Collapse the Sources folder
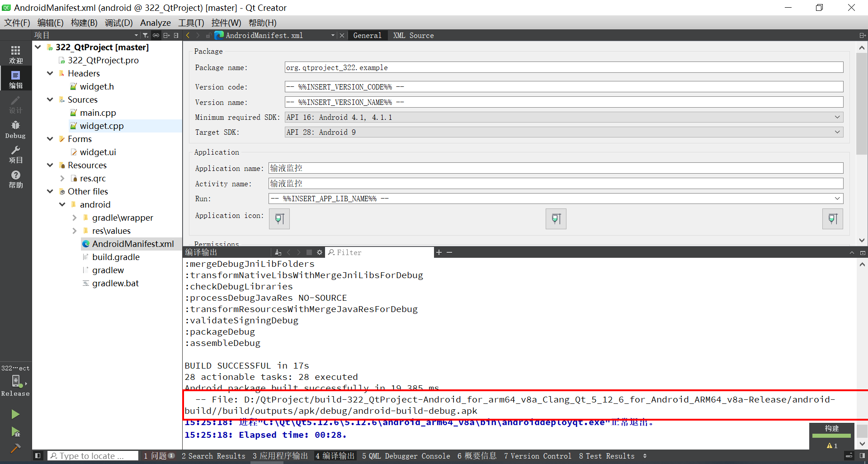Screen dimensions: 868x464 pyautogui.click(x=50, y=99)
